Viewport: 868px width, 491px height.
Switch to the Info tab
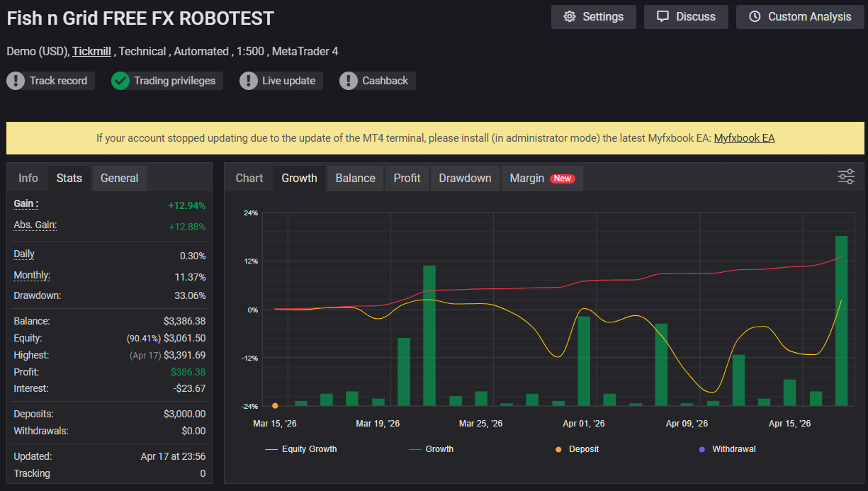click(x=28, y=179)
